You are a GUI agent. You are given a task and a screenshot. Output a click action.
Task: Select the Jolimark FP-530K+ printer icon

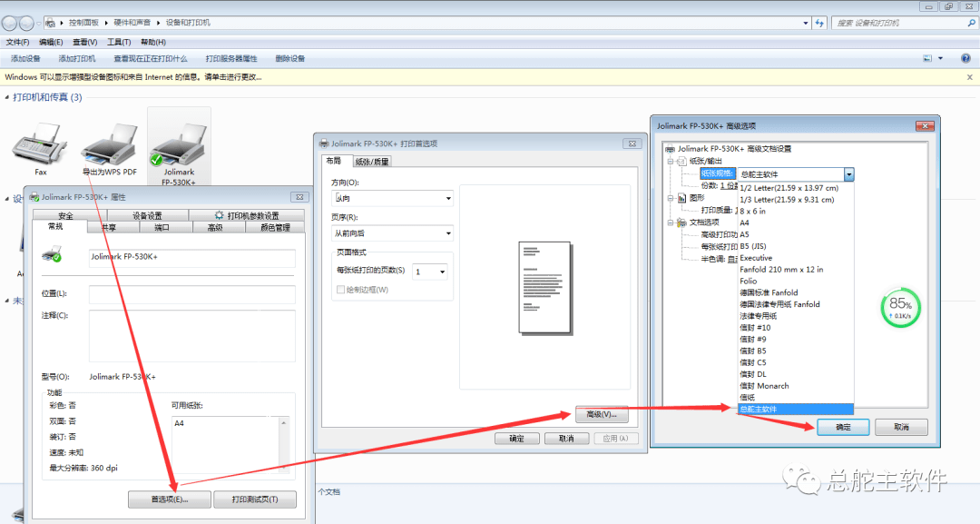click(x=180, y=143)
